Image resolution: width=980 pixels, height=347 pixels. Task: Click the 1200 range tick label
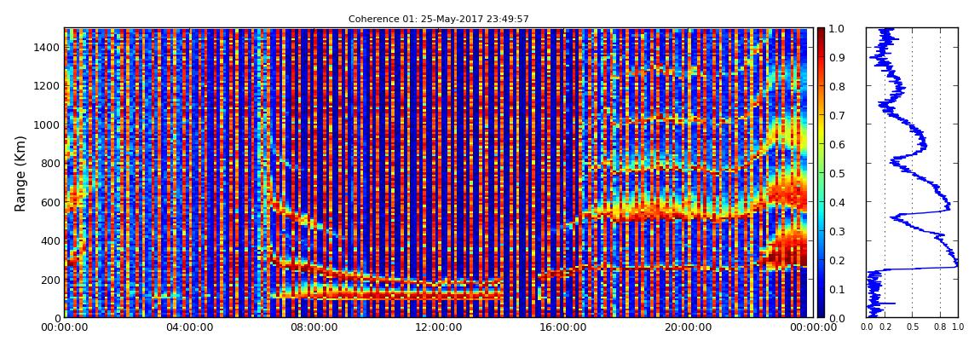[x=46, y=86]
